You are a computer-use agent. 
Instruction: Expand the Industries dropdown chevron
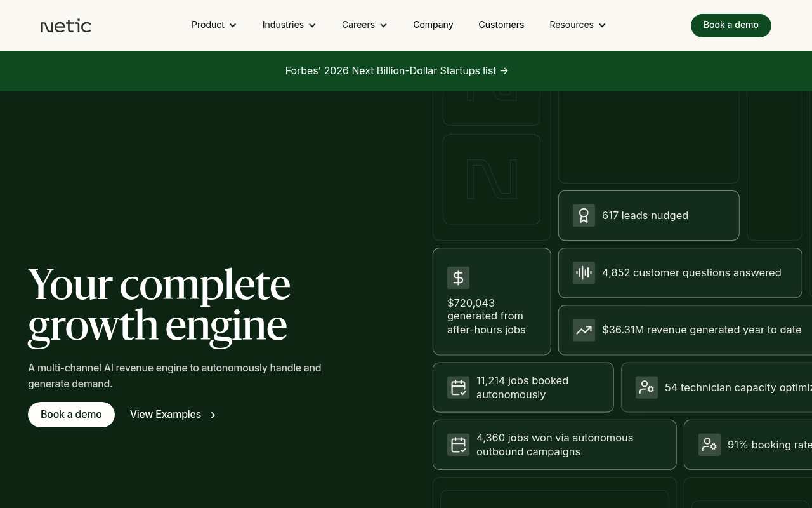tap(312, 25)
